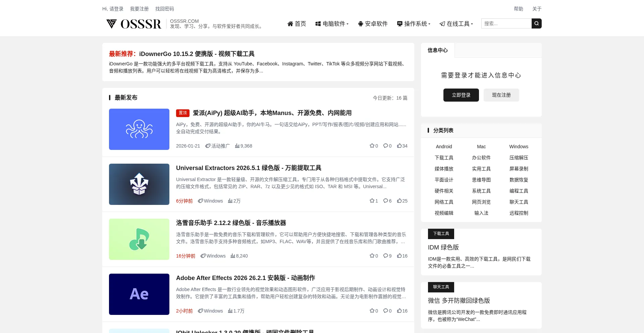Select 媒体播放 category
Screen dimensions: 644x333
click(444, 169)
